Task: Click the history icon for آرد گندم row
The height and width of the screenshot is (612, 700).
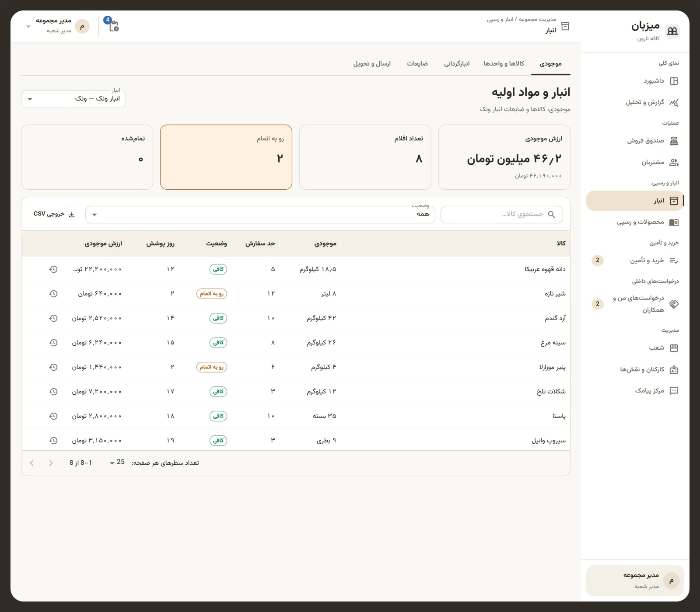Action: tap(53, 318)
